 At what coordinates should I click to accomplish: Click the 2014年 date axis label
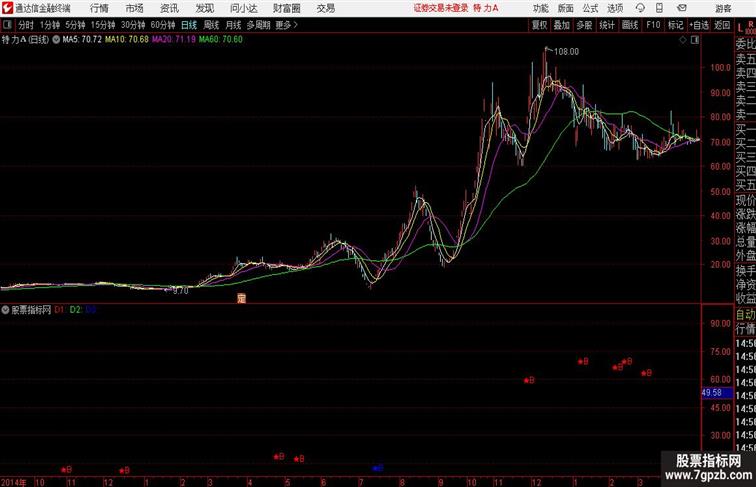click(x=14, y=482)
